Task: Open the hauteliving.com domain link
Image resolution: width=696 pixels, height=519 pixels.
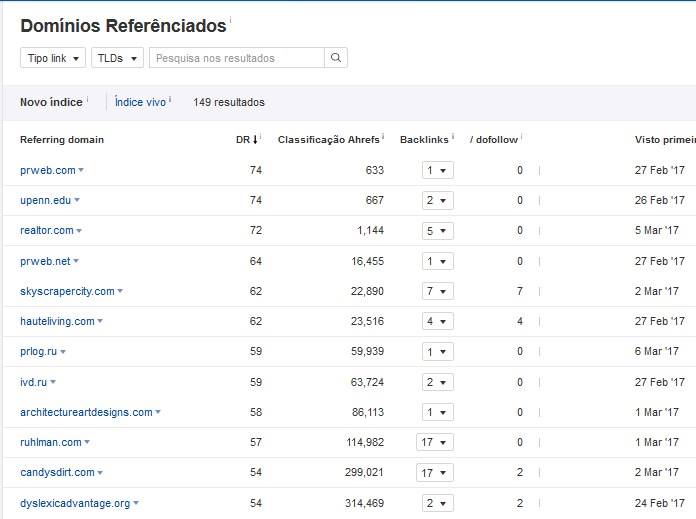Action: pos(57,321)
